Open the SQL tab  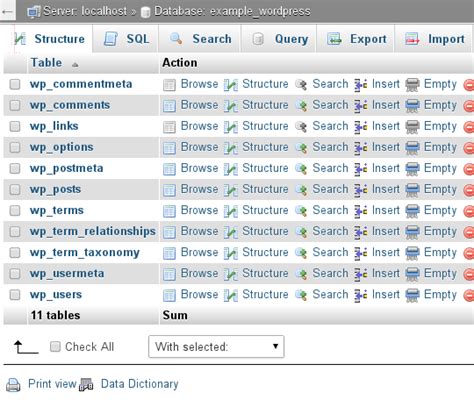pyautogui.click(x=126, y=39)
